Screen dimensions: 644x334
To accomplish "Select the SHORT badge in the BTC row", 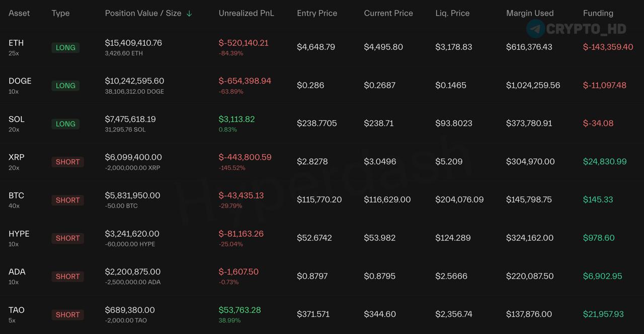I will click(x=67, y=200).
